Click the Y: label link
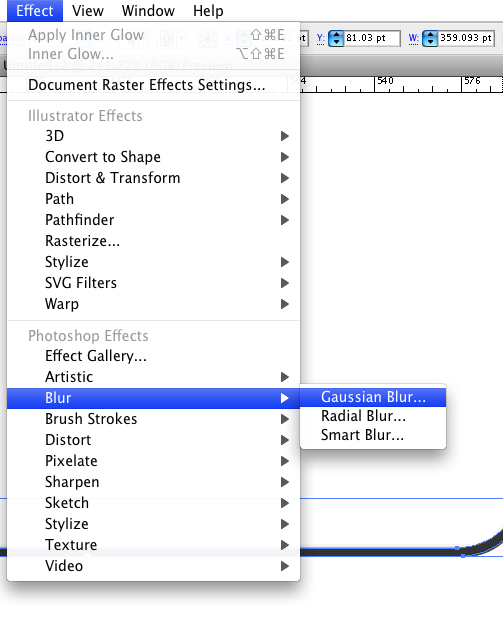The height and width of the screenshot is (634, 503). (x=321, y=39)
